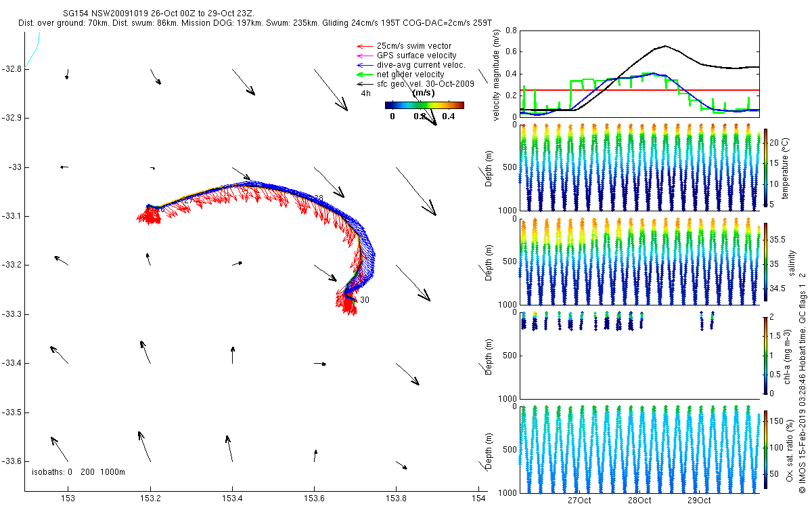Click the green net glider velocity arrow

point(364,75)
